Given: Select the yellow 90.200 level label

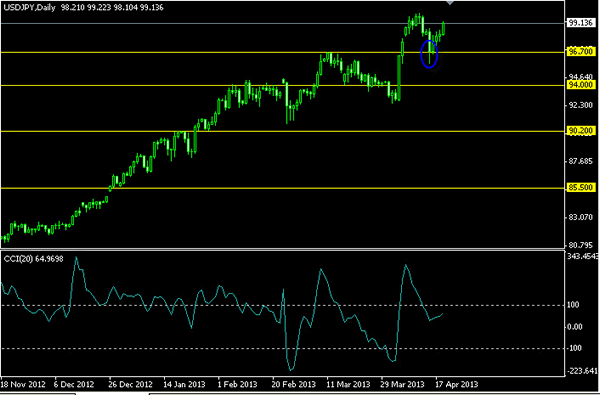Looking at the screenshot, I should point(581,131).
